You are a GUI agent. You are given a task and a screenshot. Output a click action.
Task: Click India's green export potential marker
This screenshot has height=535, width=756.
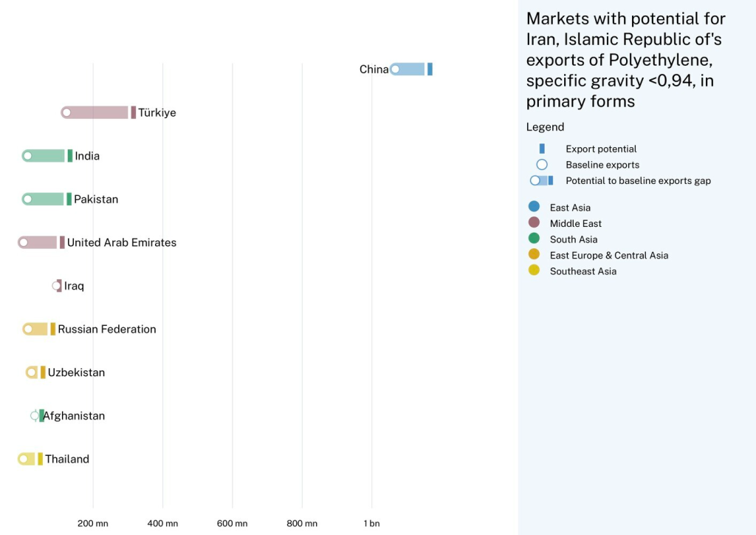[x=70, y=156]
